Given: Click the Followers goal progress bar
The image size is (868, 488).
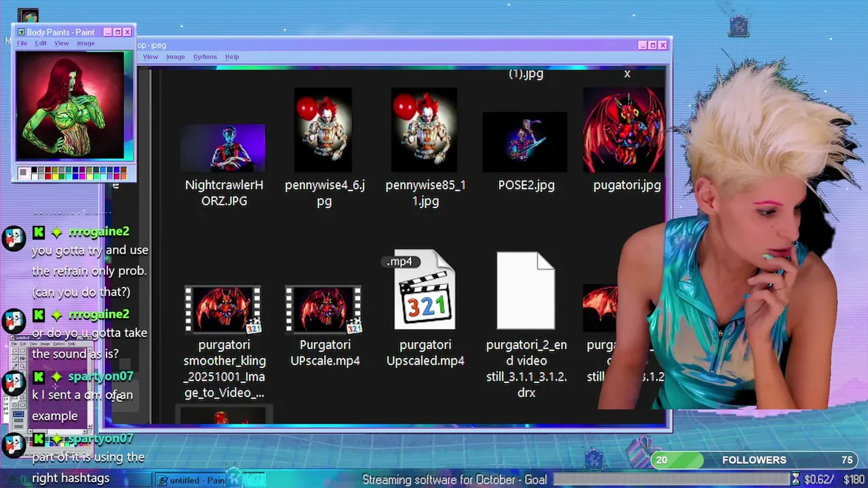Looking at the screenshot, I should [x=754, y=460].
